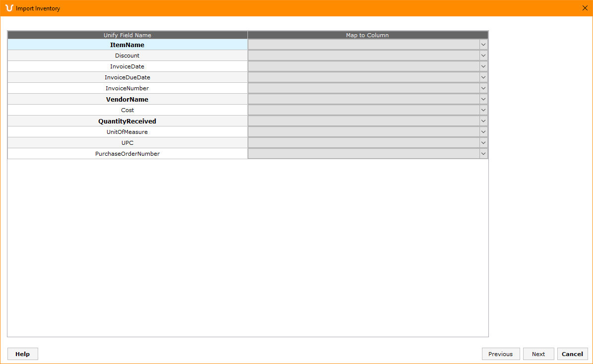Open the ItemName column mapping dropdown

(x=483, y=45)
